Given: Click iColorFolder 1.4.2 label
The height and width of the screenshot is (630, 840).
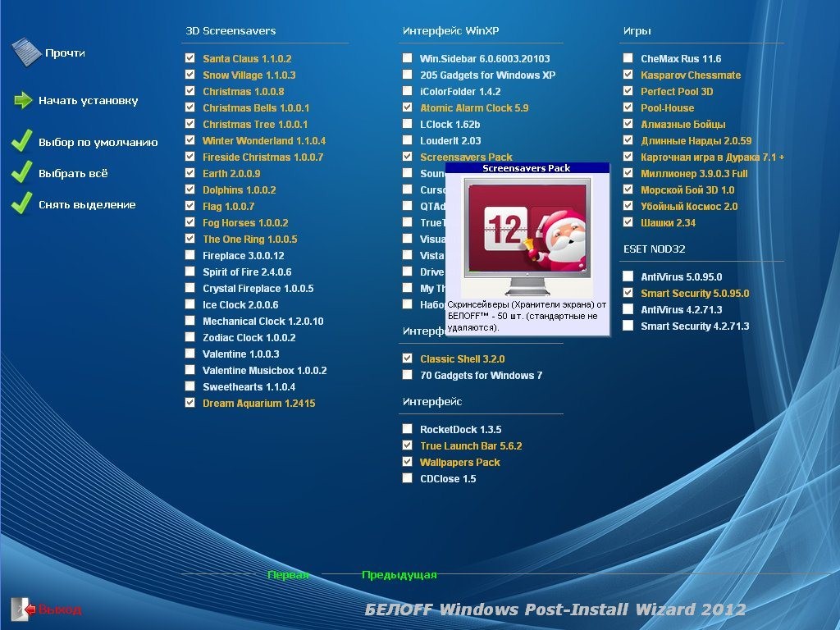Looking at the screenshot, I should tap(460, 92).
